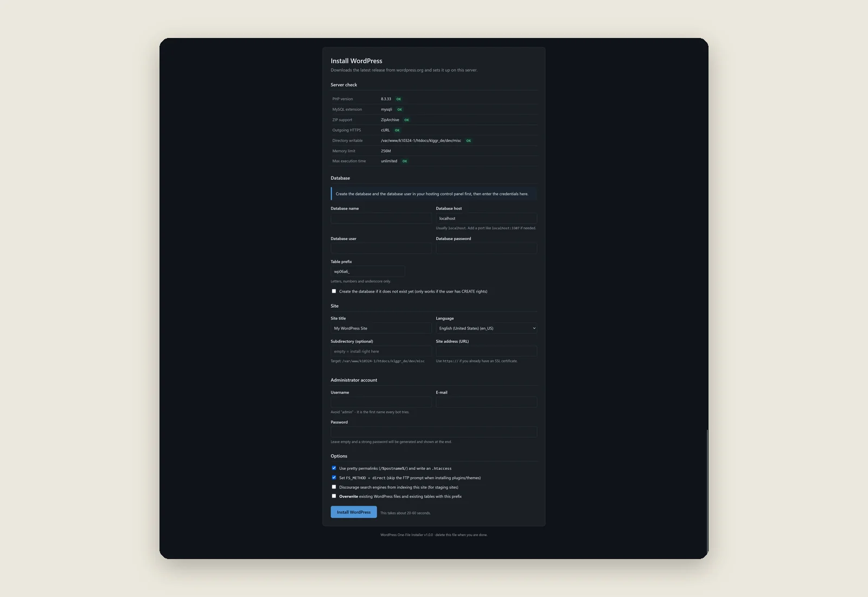
Task: Focus the administrator Password field
Action: [434, 432]
